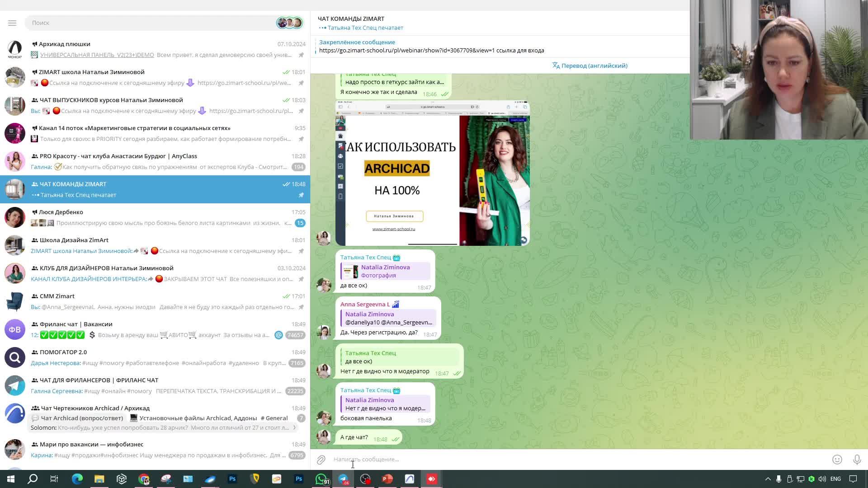The width and height of the screenshot is (868, 488).
Task: Select the Чат Archicad (вопрос/ответ) topic tab
Action: click(x=77, y=418)
